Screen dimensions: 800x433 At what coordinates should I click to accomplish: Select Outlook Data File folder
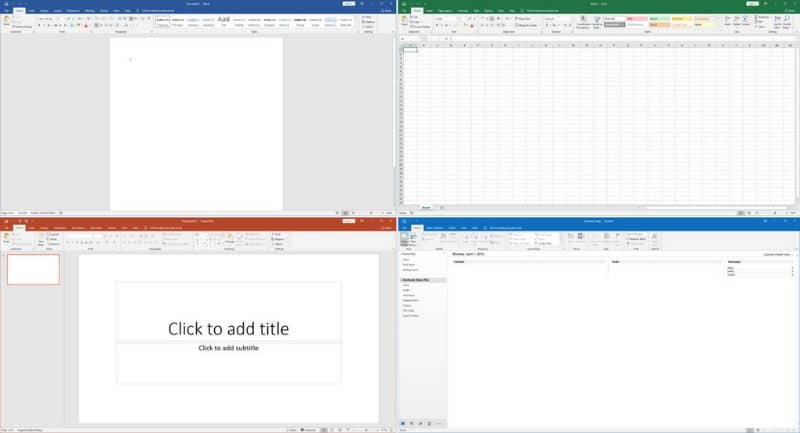tap(422, 280)
